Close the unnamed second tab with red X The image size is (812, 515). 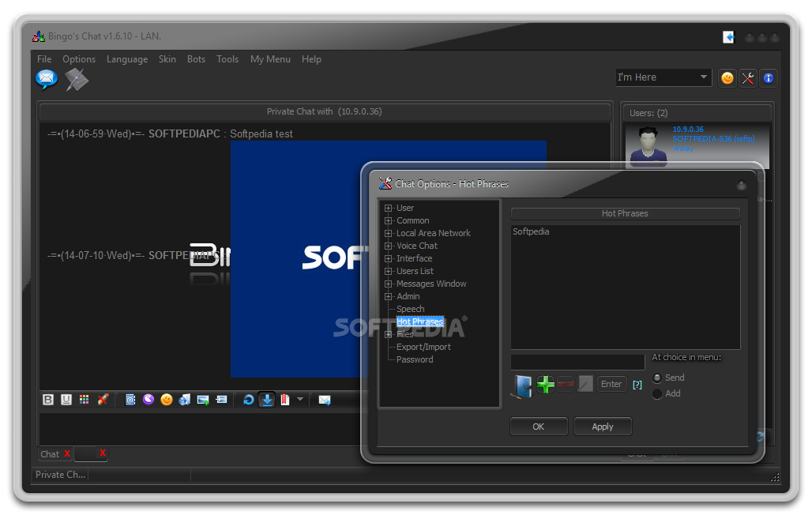point(103,453)
